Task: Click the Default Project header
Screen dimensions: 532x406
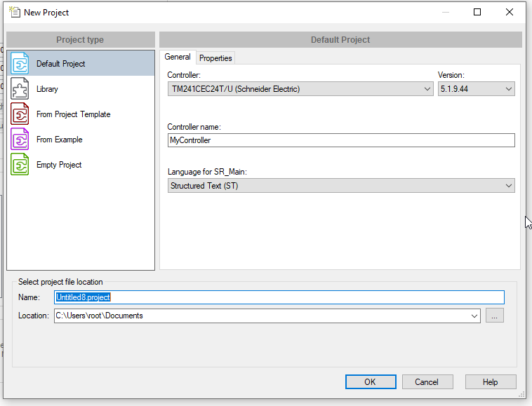Action: coord(340,40)
